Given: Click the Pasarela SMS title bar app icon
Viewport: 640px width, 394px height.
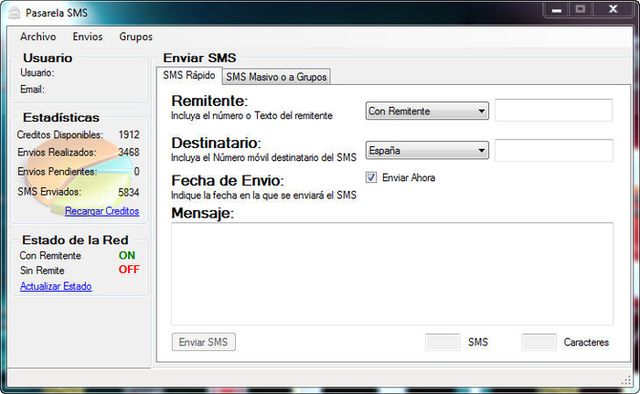Looking at the screenshot, I should pos(14,13).
